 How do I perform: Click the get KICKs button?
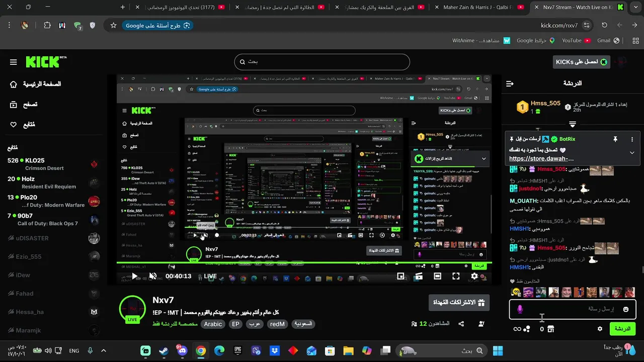(582, 62)
